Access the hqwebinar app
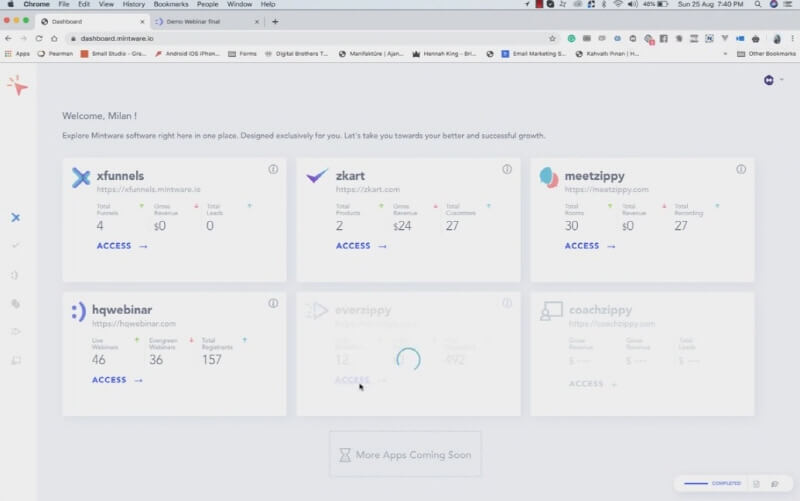The height and width of the screenshot is (501, 800). 117,380
